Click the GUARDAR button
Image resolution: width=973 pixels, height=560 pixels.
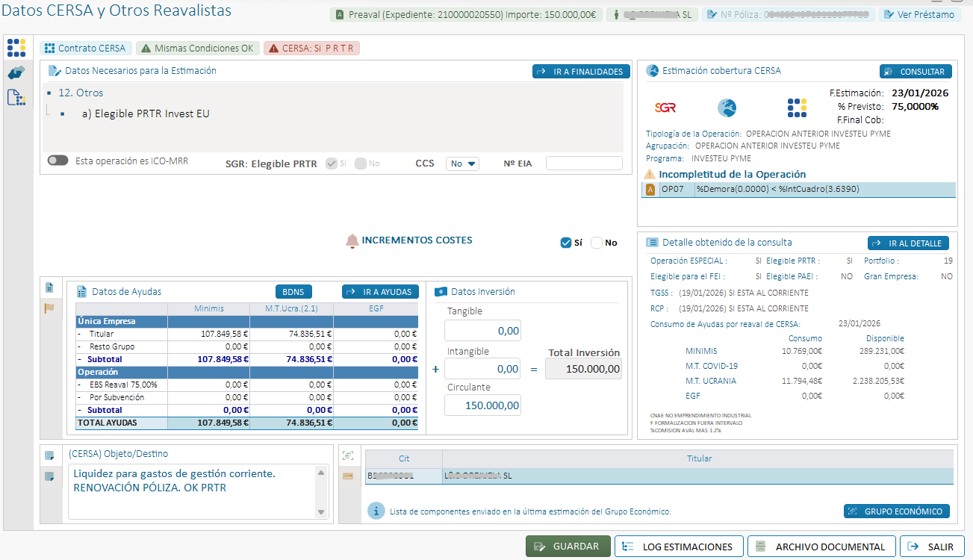(x=568, y=547)
